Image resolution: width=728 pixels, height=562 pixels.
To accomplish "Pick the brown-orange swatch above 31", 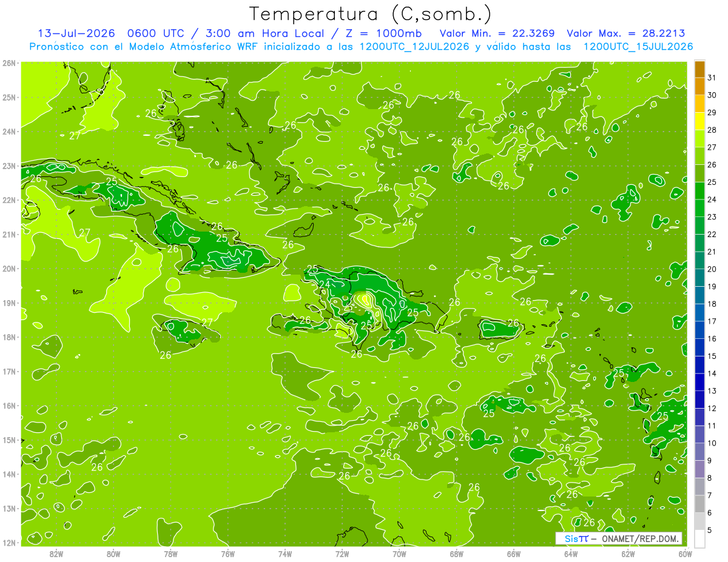I will (699, 69).
